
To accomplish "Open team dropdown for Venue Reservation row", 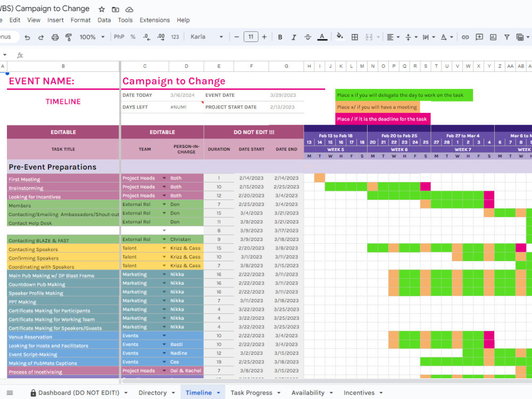I will pos(164,336).
